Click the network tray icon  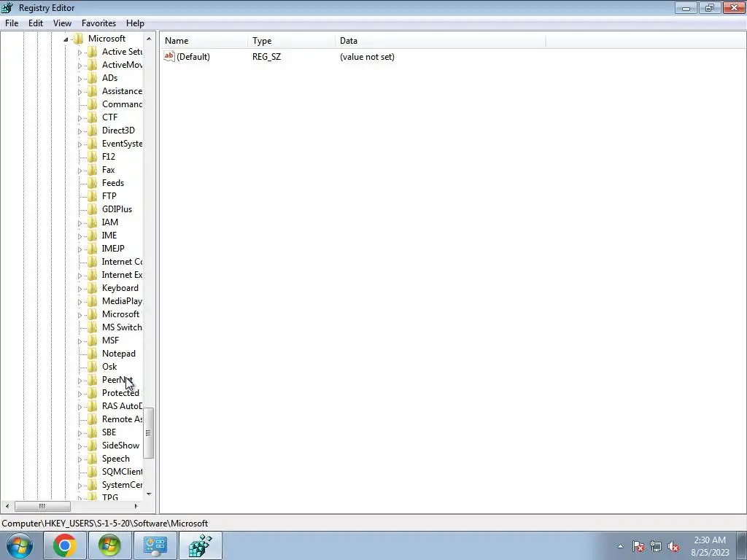coord(656,546)
